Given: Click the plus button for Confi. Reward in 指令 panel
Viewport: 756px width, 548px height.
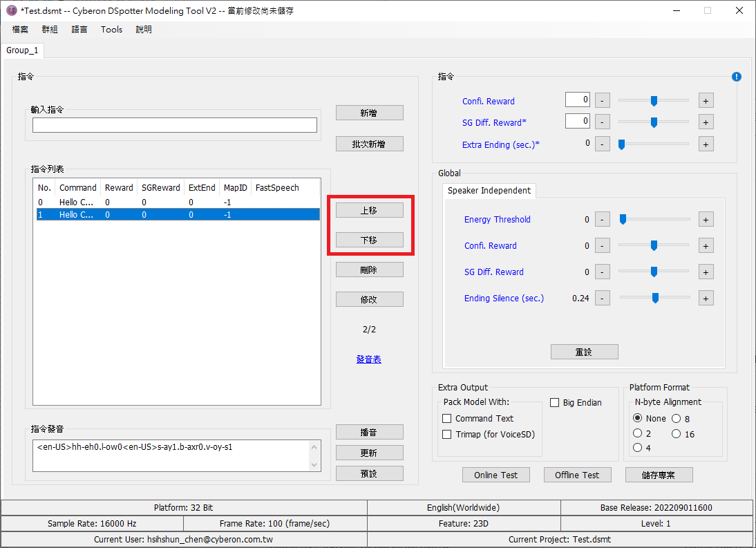Looking at the screenshot, I should click(706, 101).
